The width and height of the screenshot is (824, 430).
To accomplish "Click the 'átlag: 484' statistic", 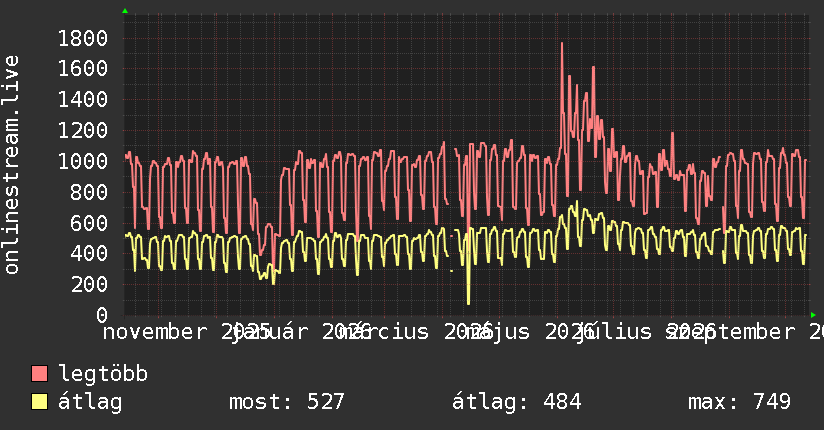I will (517, 402).
